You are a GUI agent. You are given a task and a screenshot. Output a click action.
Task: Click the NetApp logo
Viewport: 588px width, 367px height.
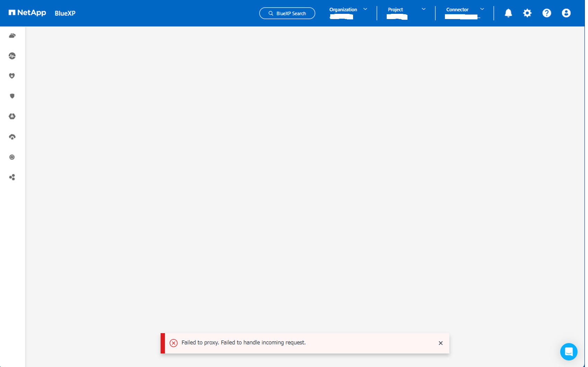point(27,13)
